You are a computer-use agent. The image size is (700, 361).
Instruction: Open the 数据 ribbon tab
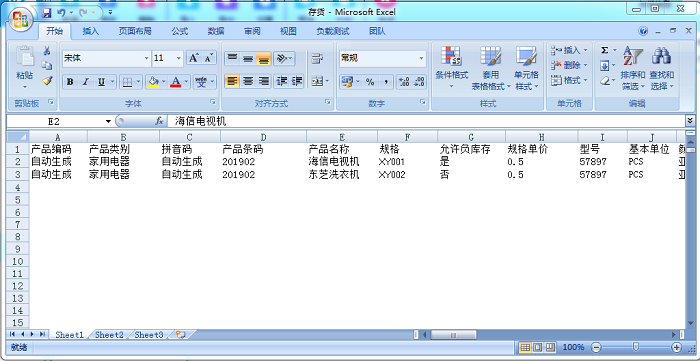point(216,31)
